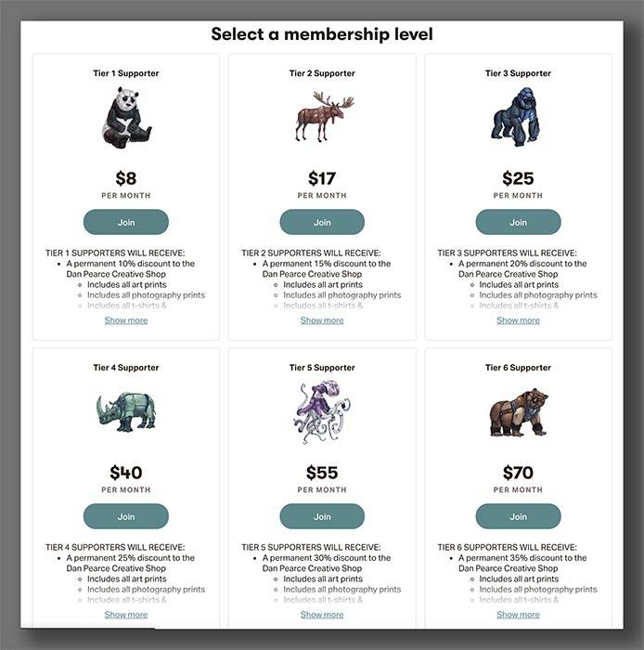Join the $40 per month Tier 4

126,516
